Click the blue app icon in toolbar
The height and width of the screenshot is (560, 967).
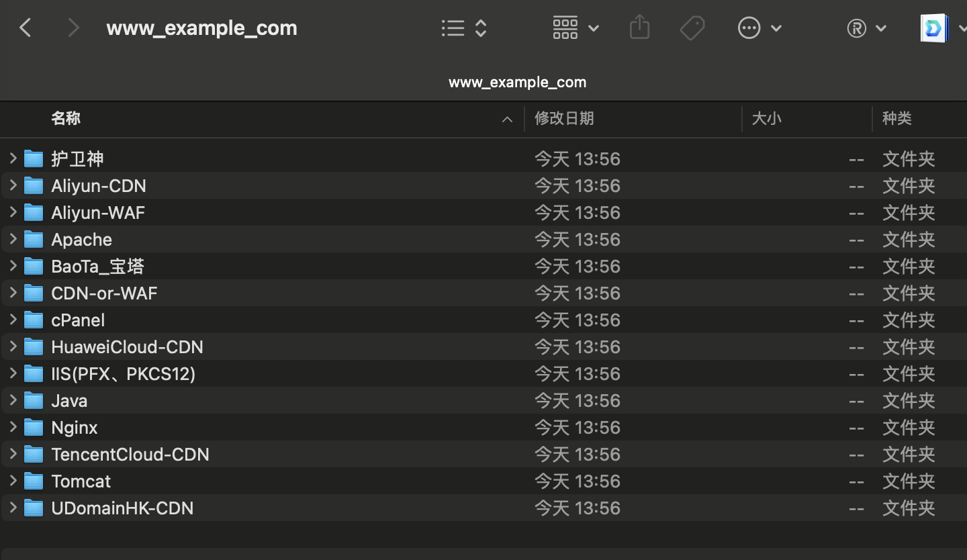[933, 28]
